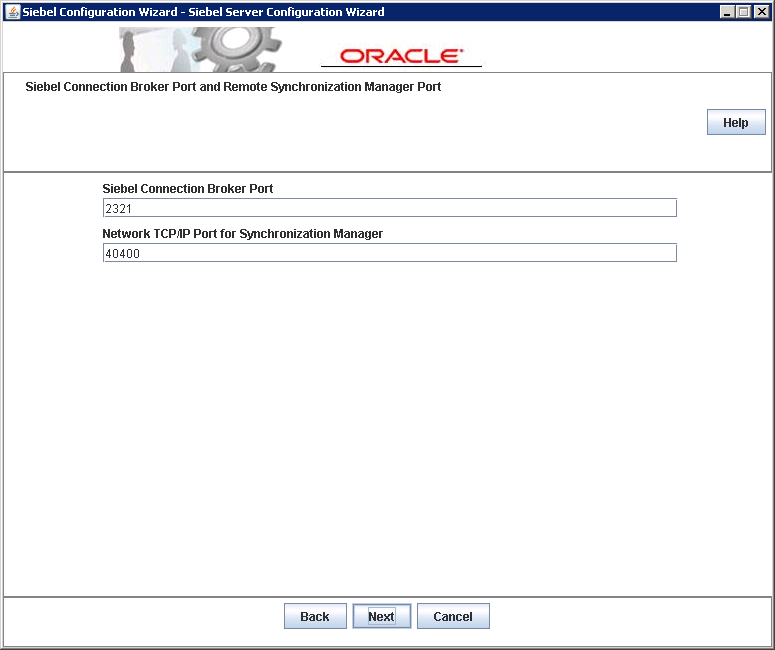
Task: Click the Java icon in title bar
Action: click(x=12, y=12)
